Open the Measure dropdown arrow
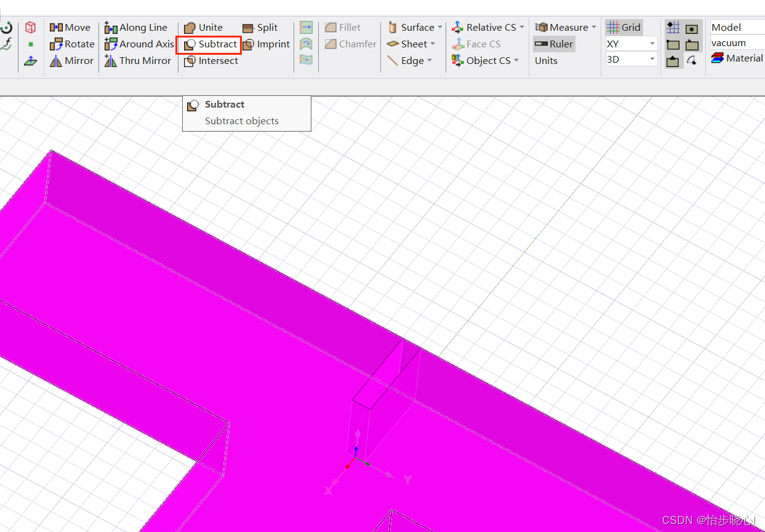765x532 pixels. pyautogui.click(x=594, y=28)
